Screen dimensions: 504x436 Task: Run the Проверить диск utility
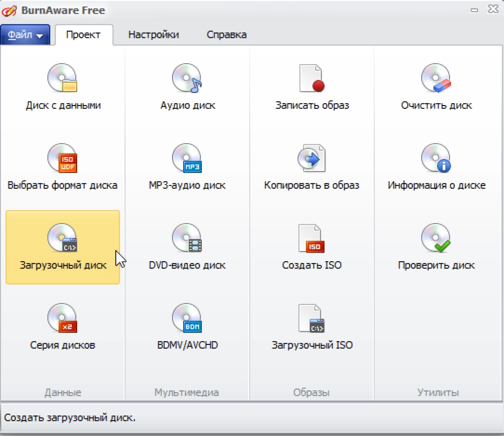(436, 247)
